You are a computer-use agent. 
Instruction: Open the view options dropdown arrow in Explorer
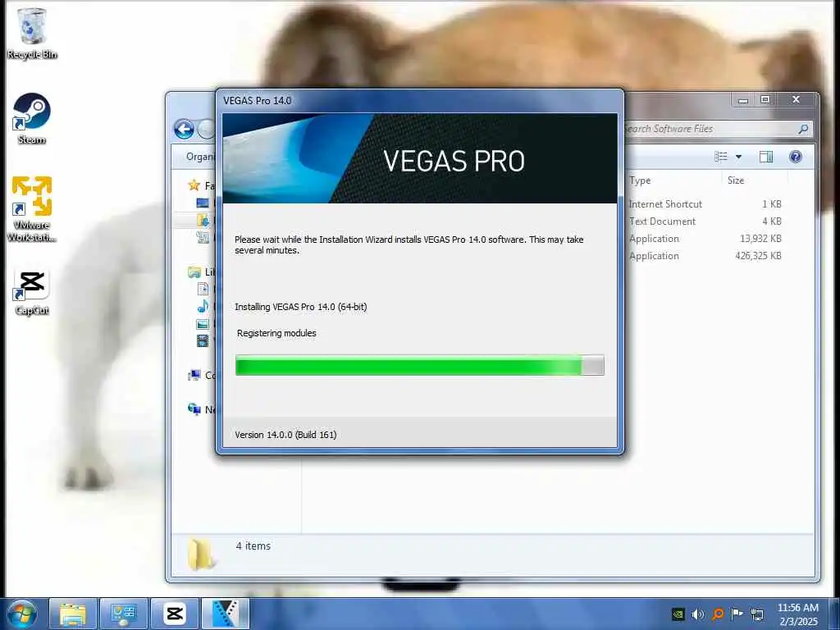(x=739, y=157)
